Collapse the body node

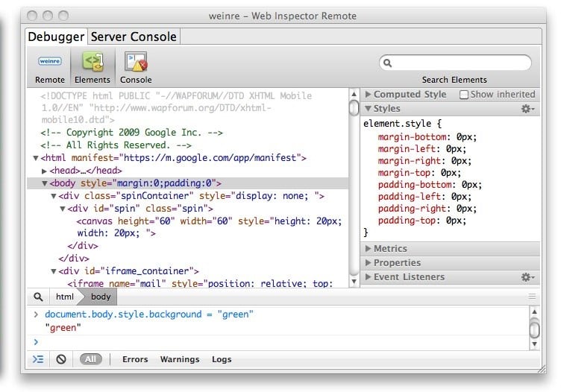(x=44, y=183)
